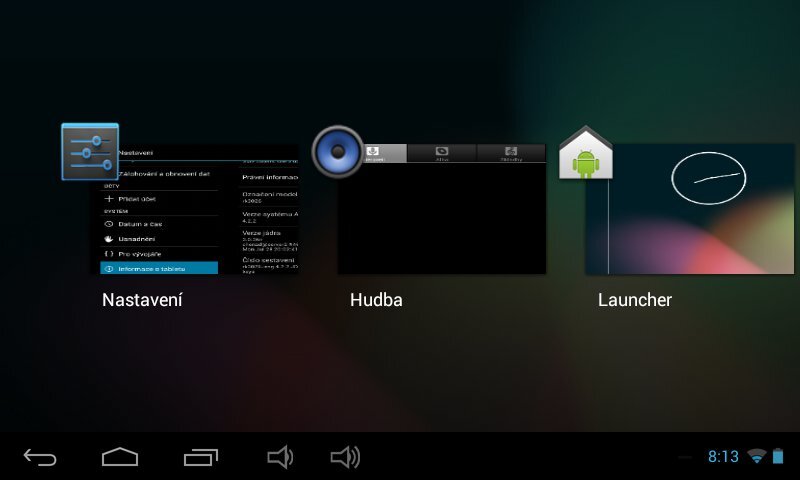Screen dimensions: 800x480
Task: Tap the 8:13 clock in status bar
Action: (x=723, y=457)
